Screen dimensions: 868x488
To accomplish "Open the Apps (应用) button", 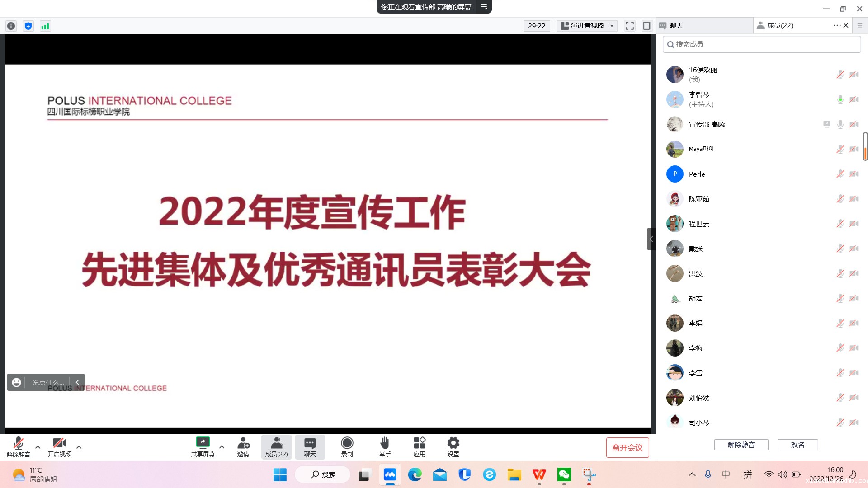I will (x=419, y=447).
